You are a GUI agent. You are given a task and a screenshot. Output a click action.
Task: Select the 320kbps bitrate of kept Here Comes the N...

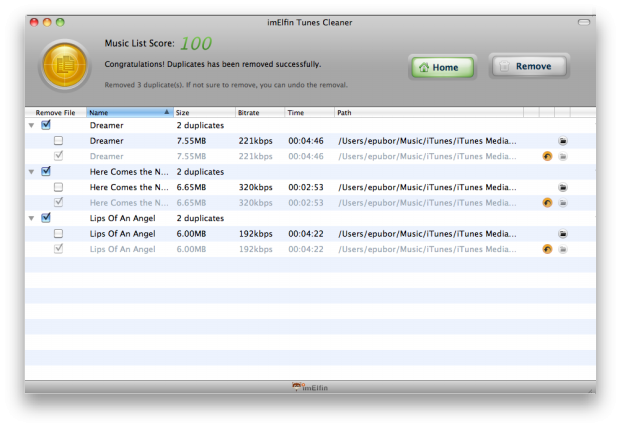coord(255,187)
